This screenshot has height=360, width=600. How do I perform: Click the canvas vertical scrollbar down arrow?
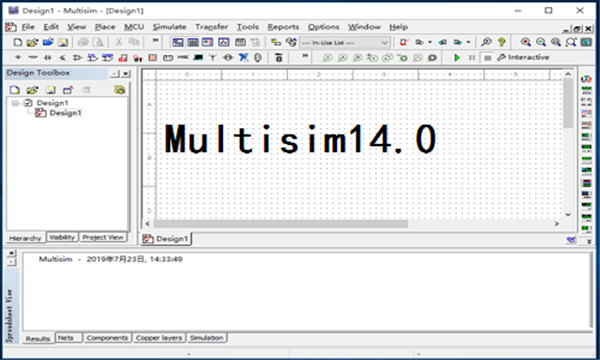568,214
